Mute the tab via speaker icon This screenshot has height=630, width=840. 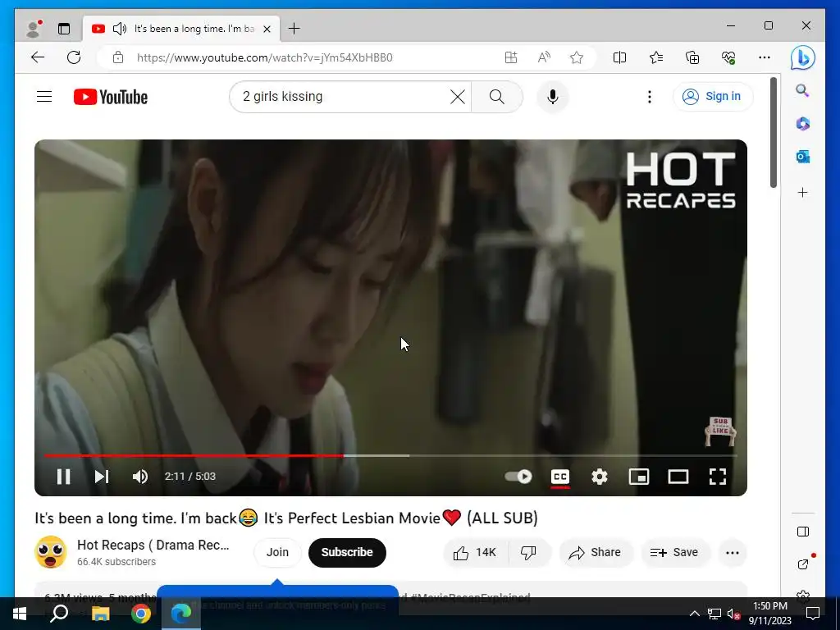[120, 29]
